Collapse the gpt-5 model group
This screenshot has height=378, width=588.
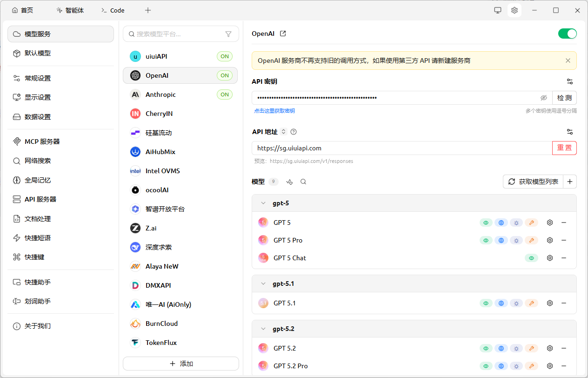pyautogui.click(x=263, y=203)
